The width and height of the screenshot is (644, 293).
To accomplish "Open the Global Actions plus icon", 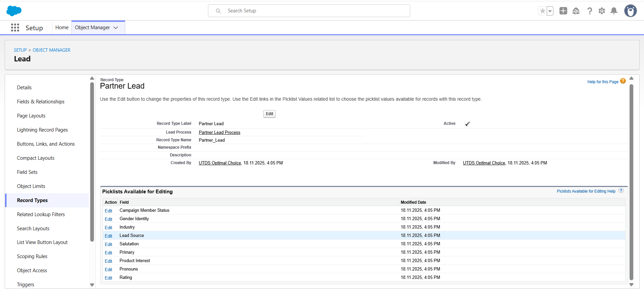I will [563, 11].
